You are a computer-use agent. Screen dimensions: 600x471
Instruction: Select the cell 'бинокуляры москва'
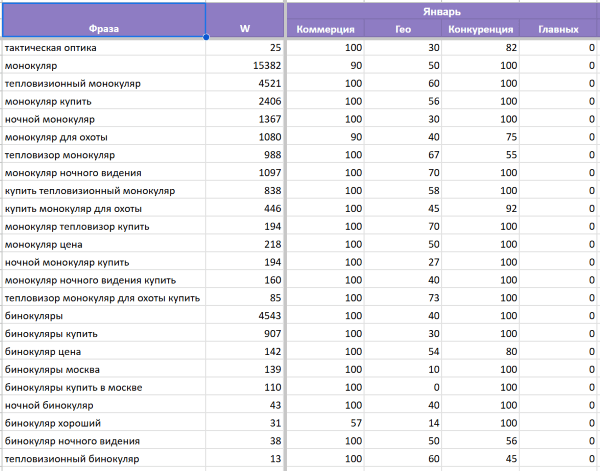pos(104,370)
